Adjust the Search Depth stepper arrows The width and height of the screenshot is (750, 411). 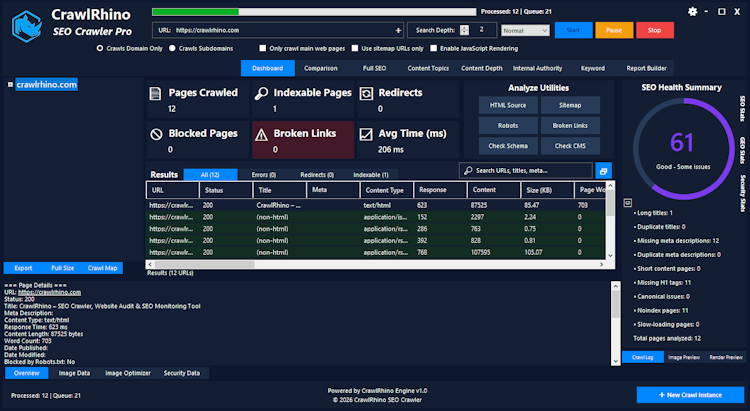(x=464, y=30)
